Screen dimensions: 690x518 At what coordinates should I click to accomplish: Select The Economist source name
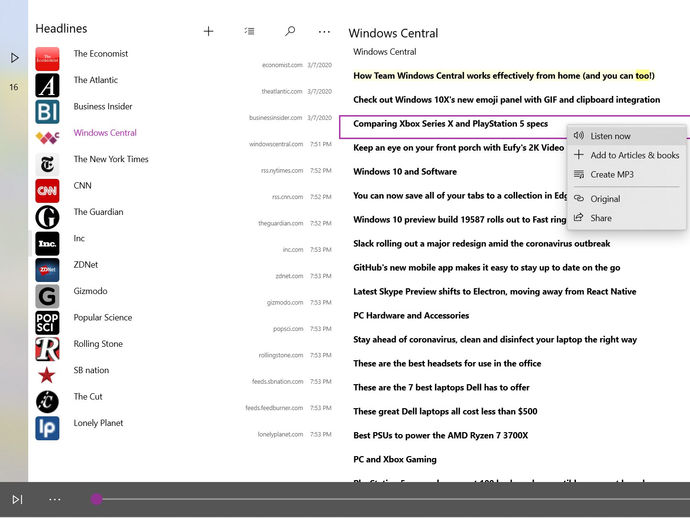pyautogui.click(x=101, y=54)
